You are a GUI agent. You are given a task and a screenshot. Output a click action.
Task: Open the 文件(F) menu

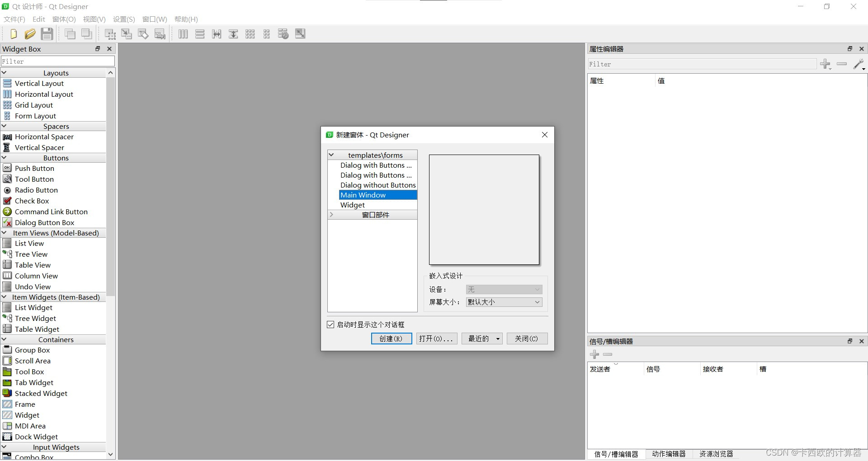click(14, 19)
